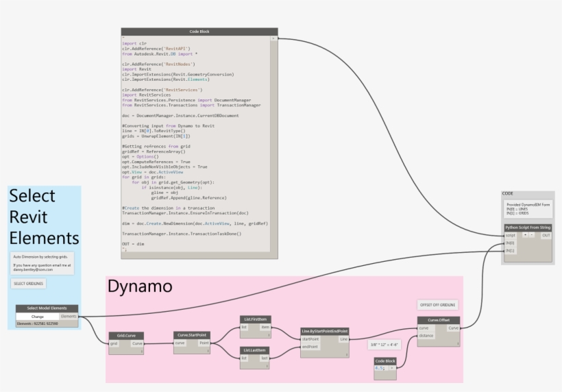Click the 'Dynamo' group title
562x392 pixels.
pyautogui.click(x=140, y=286)
